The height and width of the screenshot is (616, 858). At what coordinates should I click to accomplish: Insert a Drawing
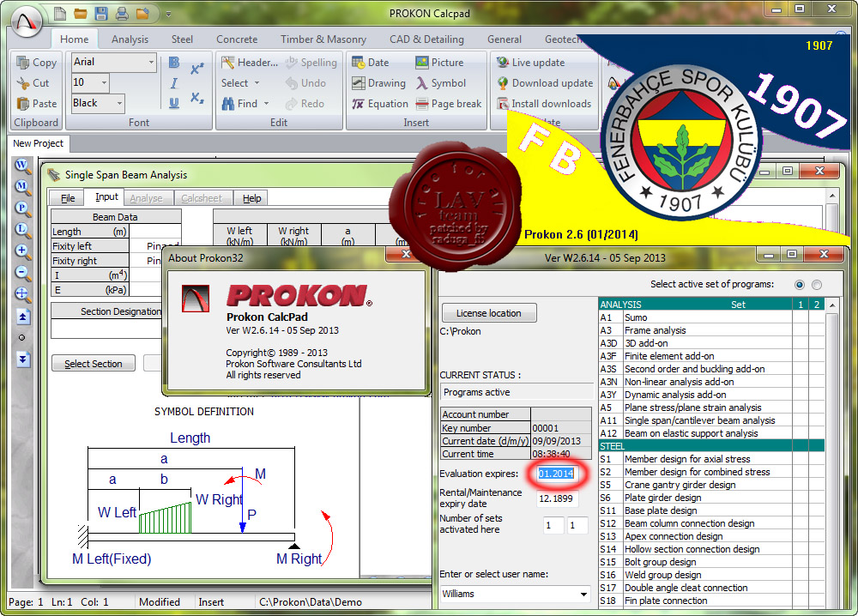[x=378, y=83]
